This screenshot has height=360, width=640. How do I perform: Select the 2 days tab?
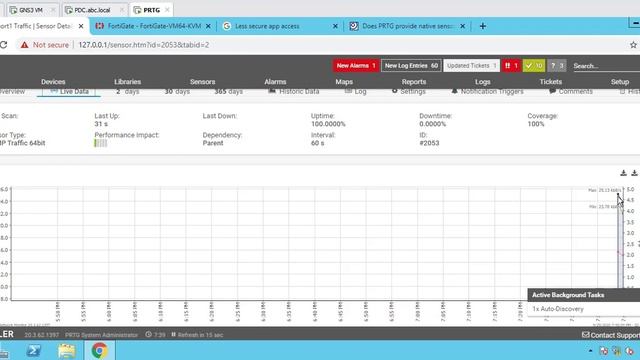click(x=127, y=92)
